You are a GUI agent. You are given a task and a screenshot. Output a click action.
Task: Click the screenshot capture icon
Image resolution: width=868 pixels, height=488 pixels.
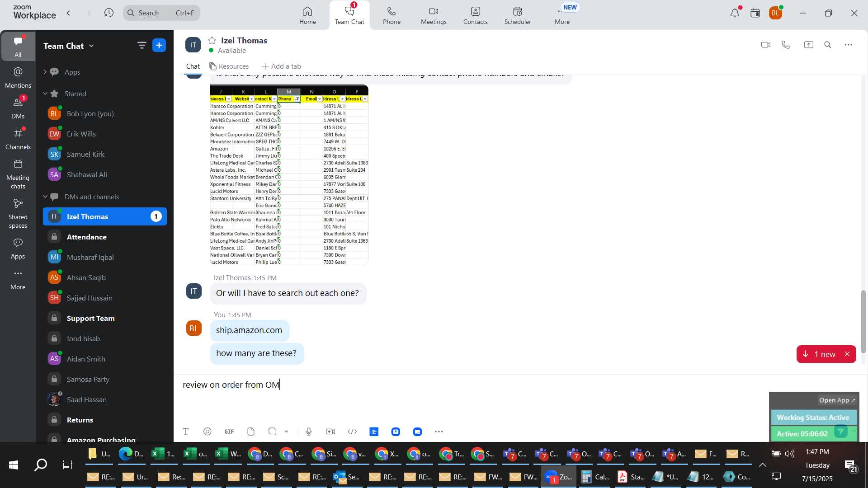point(272,432)
